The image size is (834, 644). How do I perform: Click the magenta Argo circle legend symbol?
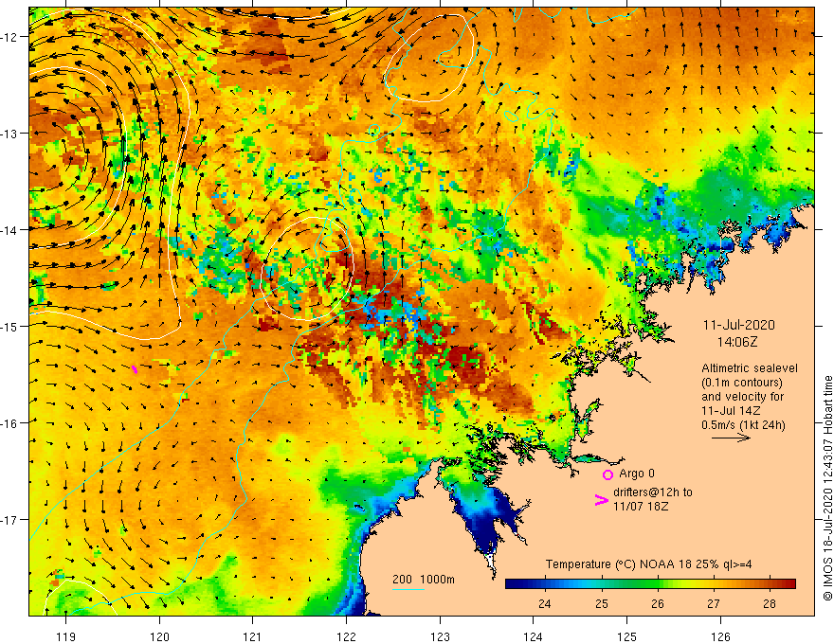[607, 474]
